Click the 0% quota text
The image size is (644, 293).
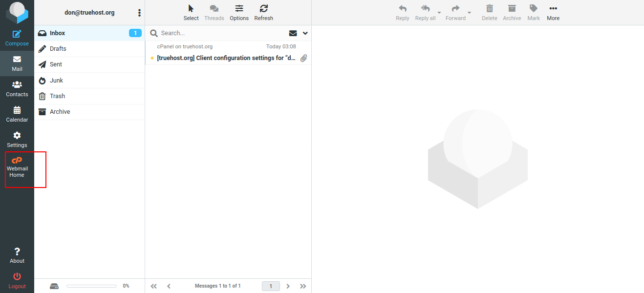(x=126, y=286)
